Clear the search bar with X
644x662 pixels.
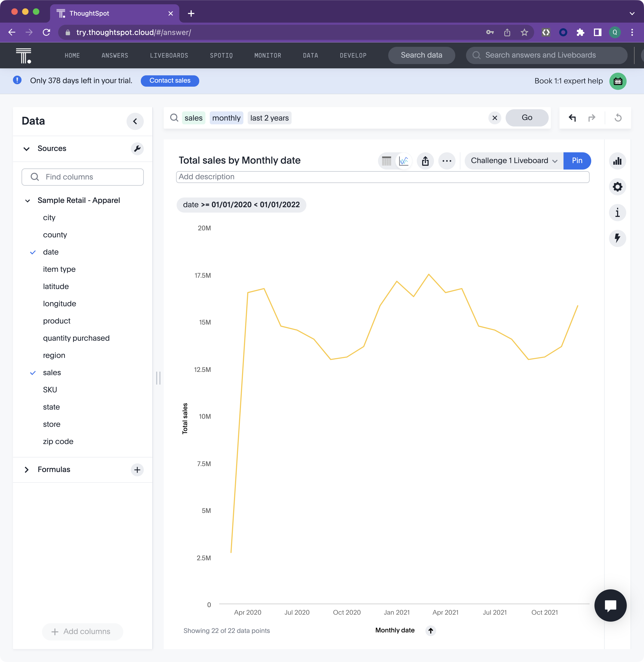click(495, 118)
